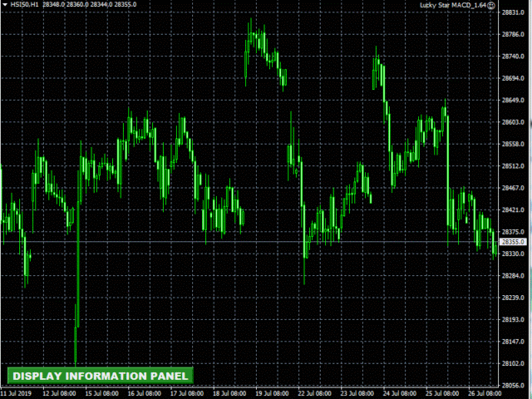Click the current price marker 28355.0
532x399 pixels.
click(x=514, y=242)
